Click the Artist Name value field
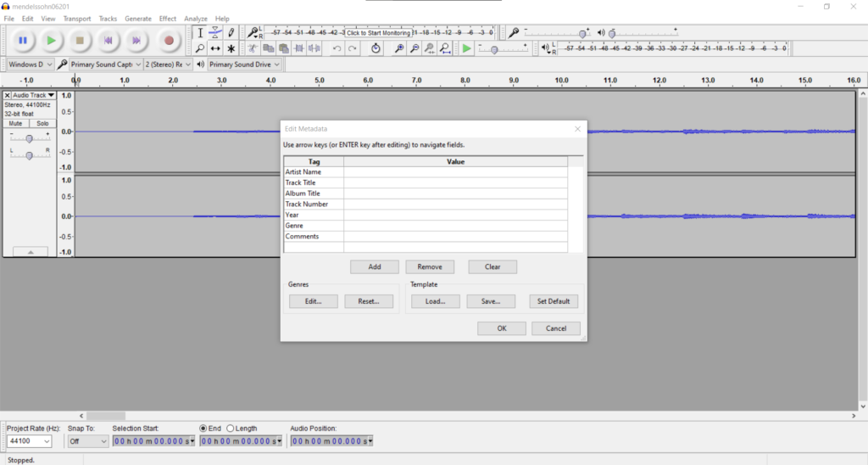 coord(455,172)
